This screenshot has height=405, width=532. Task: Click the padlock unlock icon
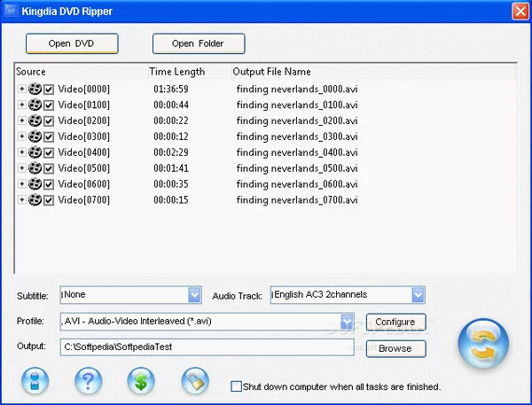point(195,380)
